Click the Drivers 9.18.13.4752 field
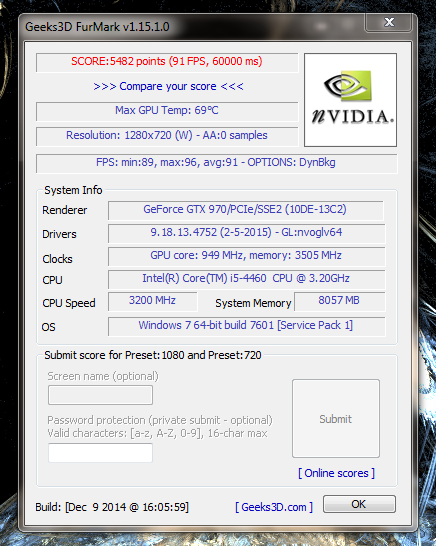The width and height of the screenshot is (436, 546). (x=247, y=233)
